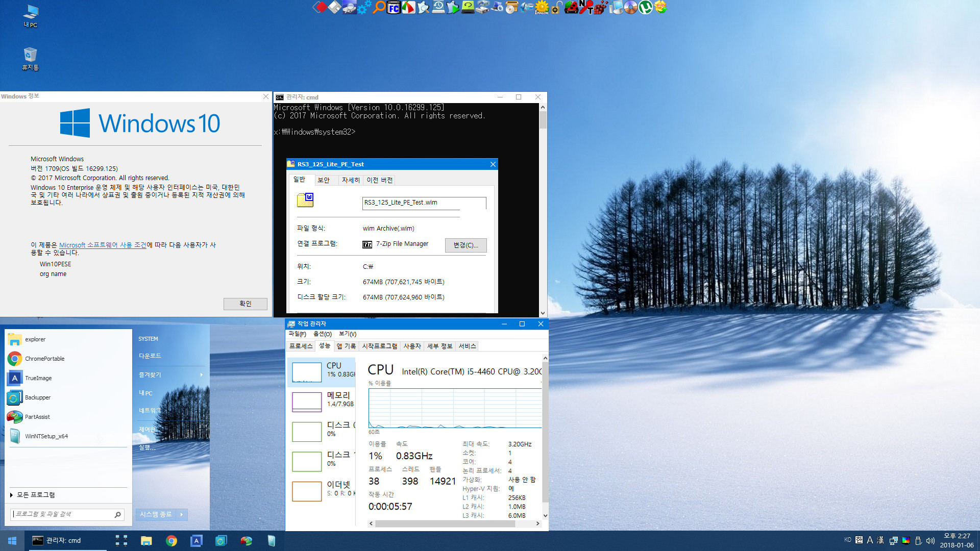This screenshot has width=980, height=551.
Task: Click the cmd window vertical scrollbar
Action: pyautogui.click(x=543, y=210)
